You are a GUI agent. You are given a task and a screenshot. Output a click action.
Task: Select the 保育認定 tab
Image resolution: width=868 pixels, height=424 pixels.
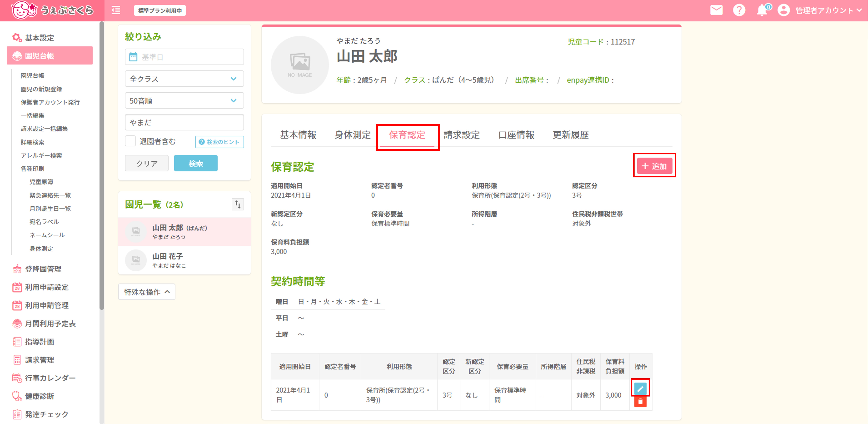pyautogui.click(x=407, y=135)
